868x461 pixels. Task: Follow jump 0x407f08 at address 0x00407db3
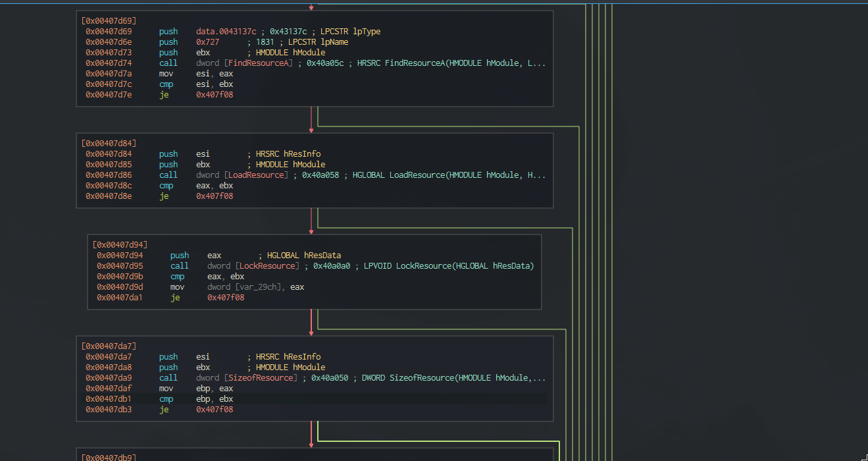click(x=215, y=410)
